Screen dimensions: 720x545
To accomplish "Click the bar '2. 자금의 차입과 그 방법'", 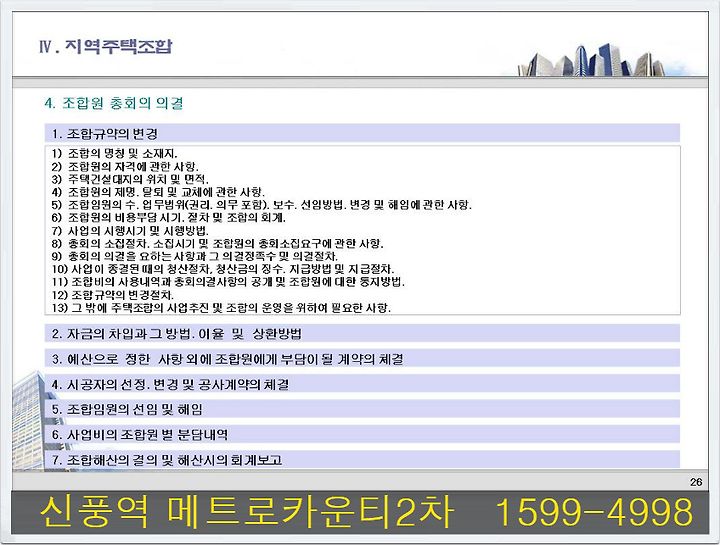I will pos(362,333).
